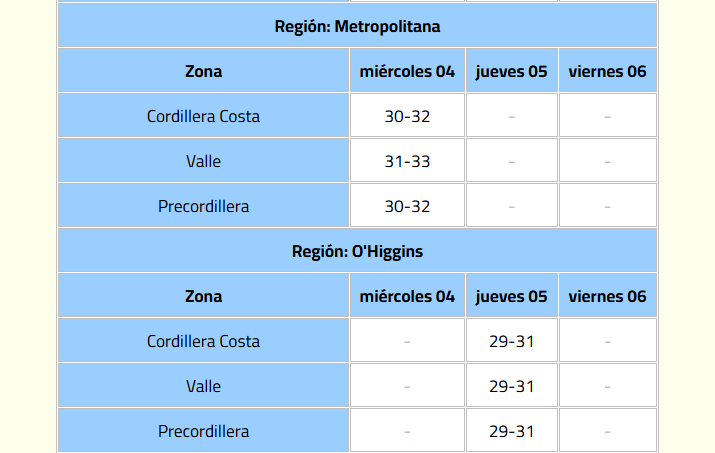Click 'viernes 06' header in O'Higgins table
This screenshot has width=715, height=453.
click(607, 296)
